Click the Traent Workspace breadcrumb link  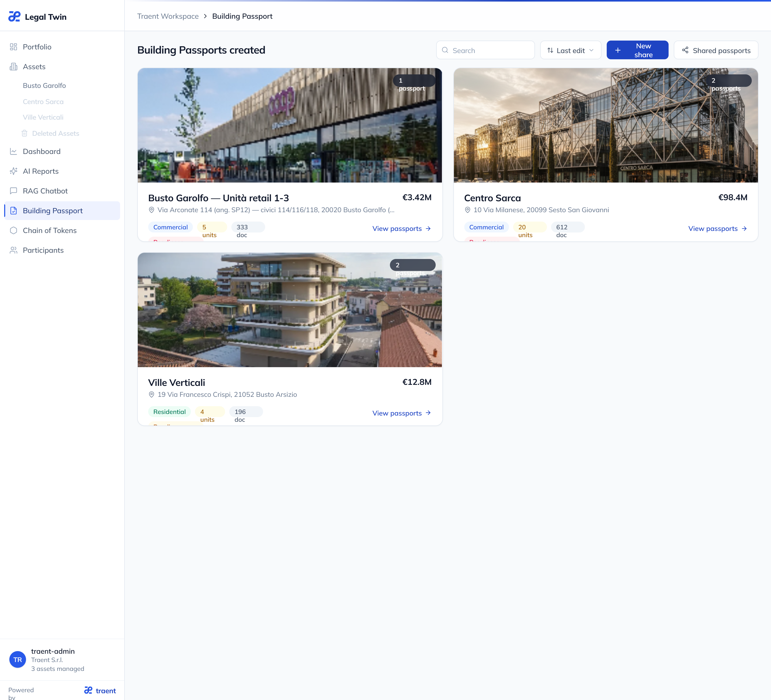pos(168,16)
